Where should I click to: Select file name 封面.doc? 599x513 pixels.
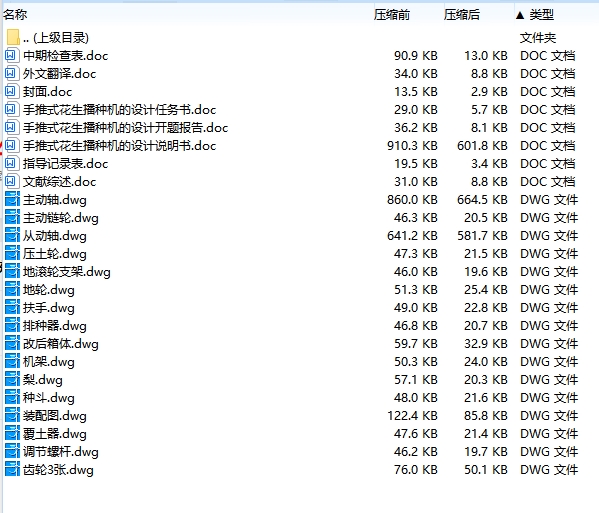click(x=47, y=92)
